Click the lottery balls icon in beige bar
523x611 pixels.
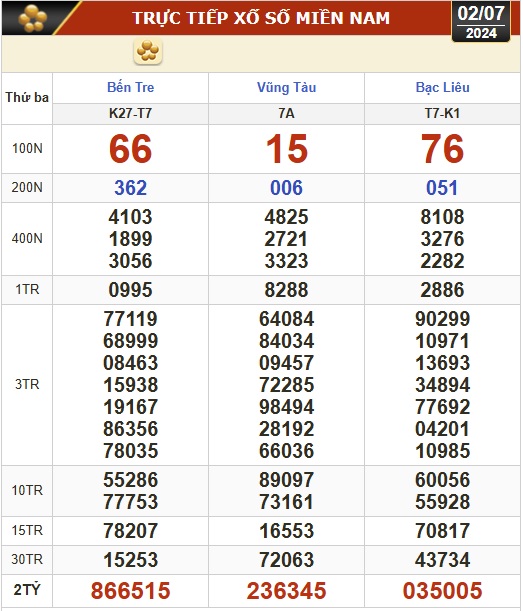(148, 51)
